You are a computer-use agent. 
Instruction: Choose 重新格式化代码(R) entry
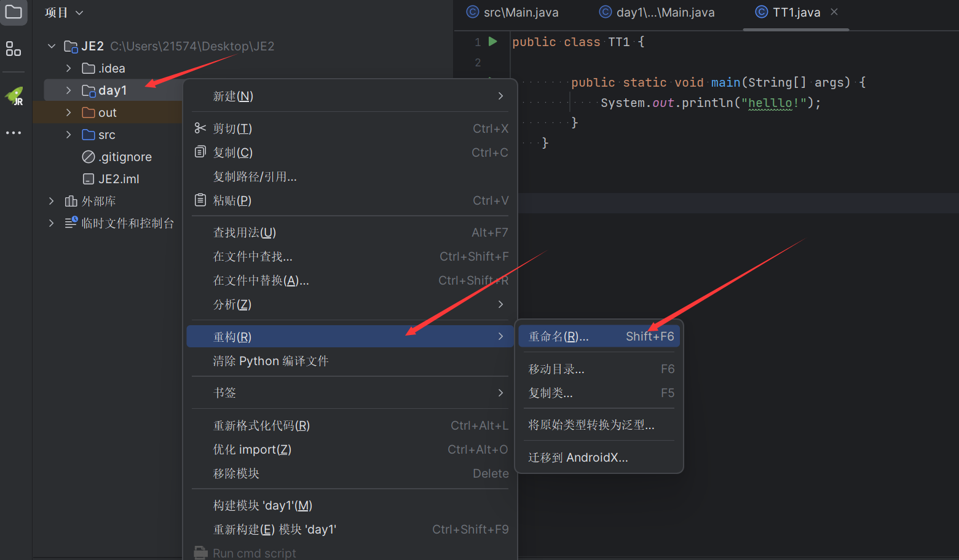350,425
